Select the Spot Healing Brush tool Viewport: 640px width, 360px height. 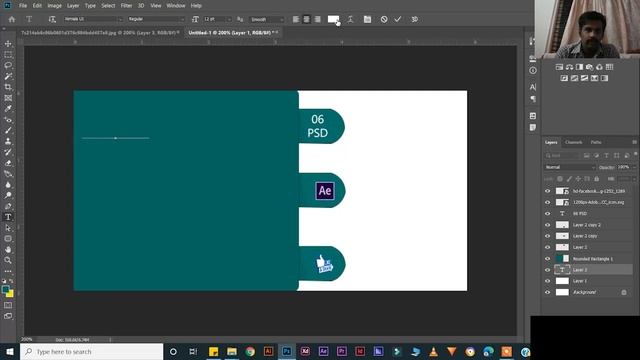point(8,120)
